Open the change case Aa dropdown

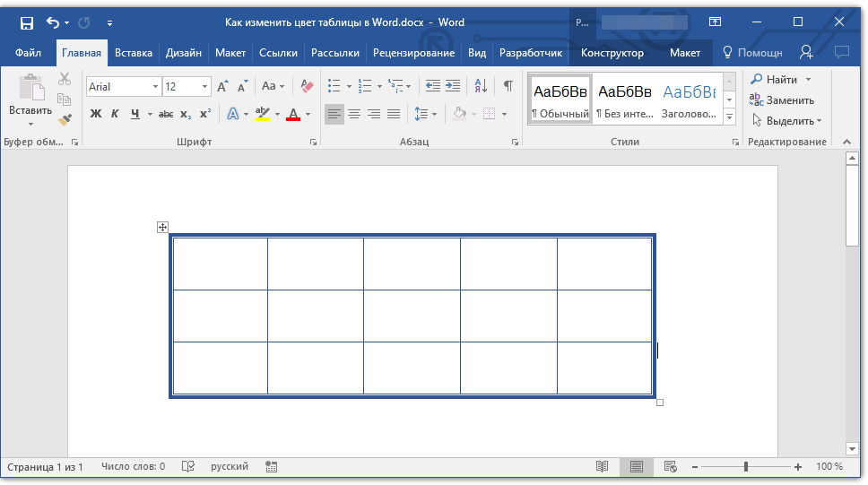pyautogui.click(x=273, y=86)
